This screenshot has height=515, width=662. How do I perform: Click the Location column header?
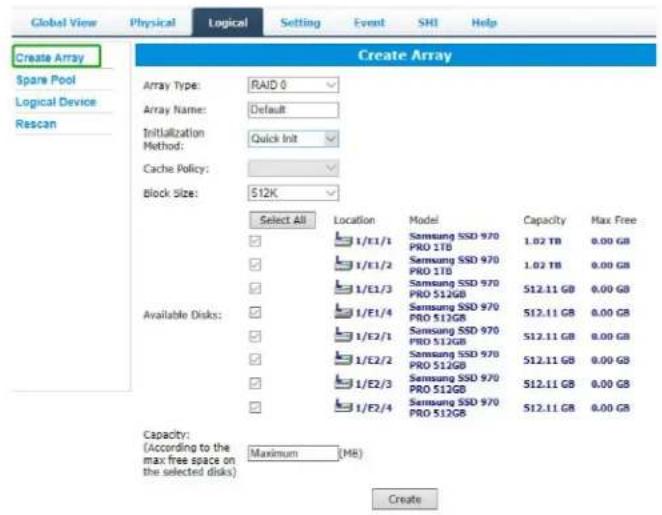354,220
